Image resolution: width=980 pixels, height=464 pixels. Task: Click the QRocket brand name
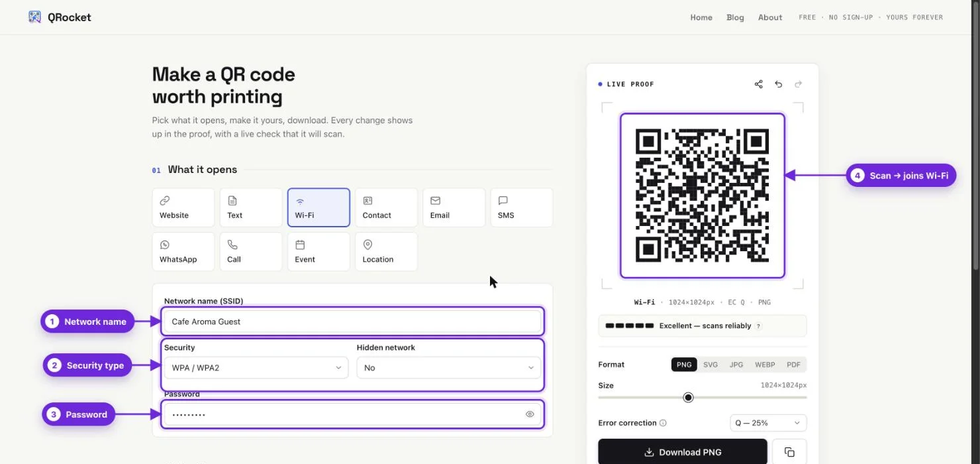69,17
